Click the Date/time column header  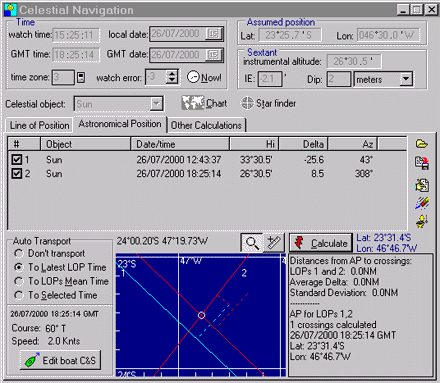point(180,144)
